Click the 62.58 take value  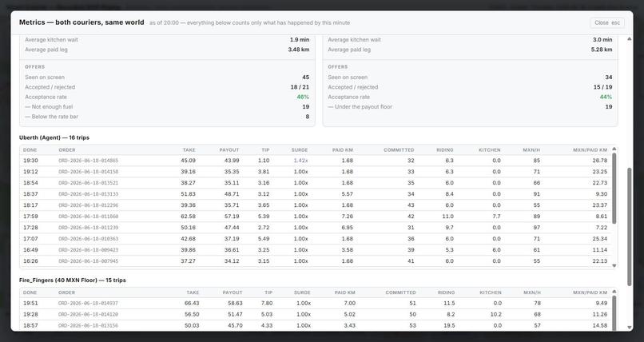[188, 217]
